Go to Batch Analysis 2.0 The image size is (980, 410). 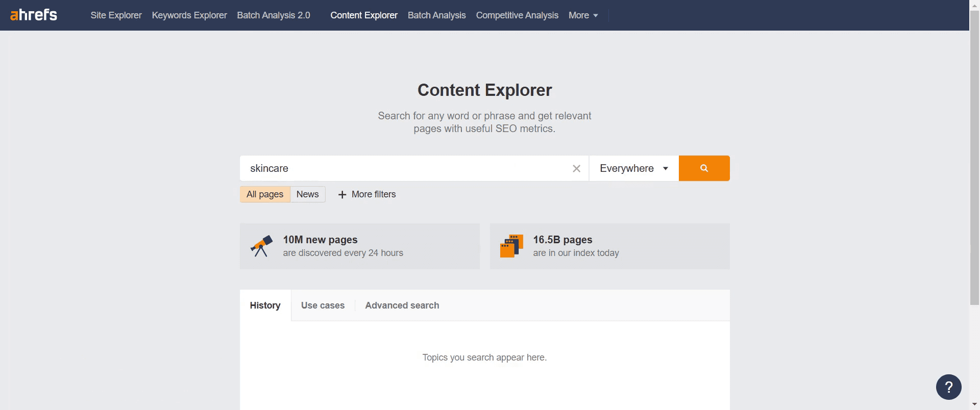274,15
